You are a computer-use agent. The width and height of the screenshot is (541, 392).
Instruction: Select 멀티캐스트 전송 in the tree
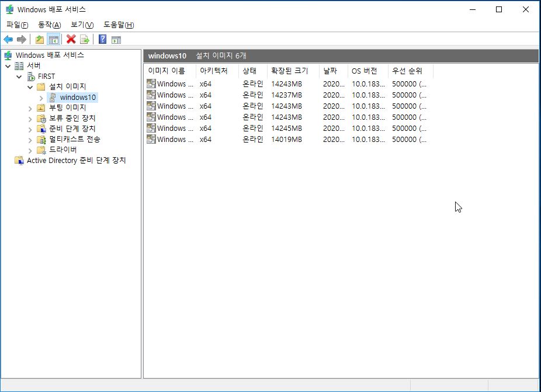pos(75,140)
